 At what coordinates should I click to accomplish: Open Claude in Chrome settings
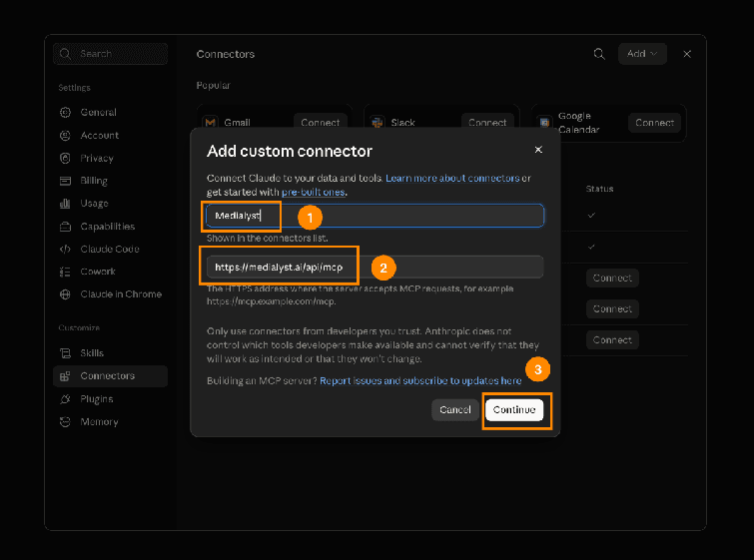pos(111,294)
